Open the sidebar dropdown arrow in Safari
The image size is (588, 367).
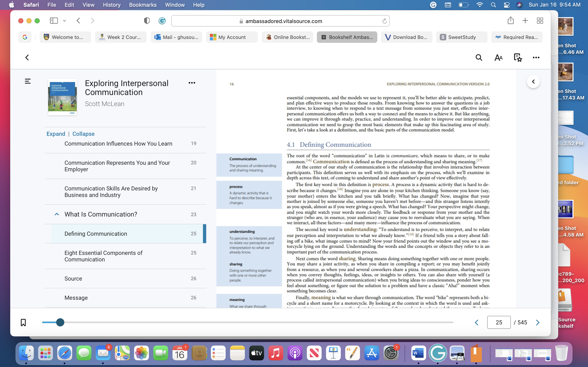tap(64, 21)
